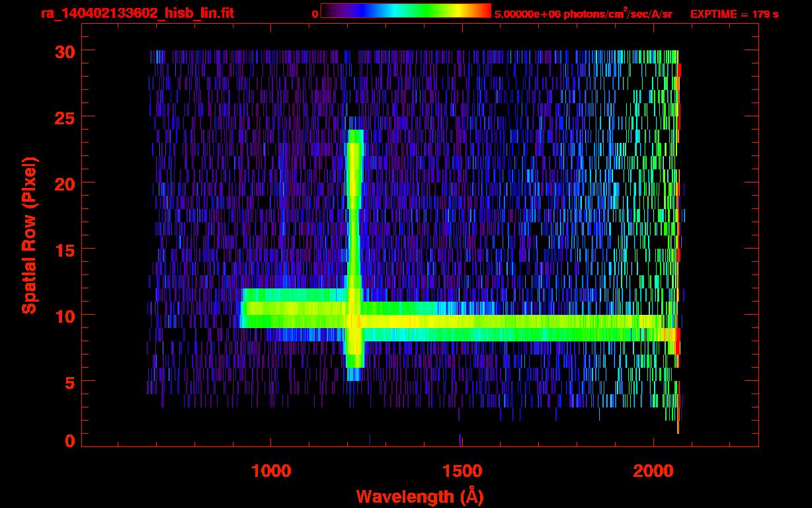The height and width of the screenshot is (508, 812).
Task: Click the Spatial Row (Pixel) axis title
Action: [29, 235]
